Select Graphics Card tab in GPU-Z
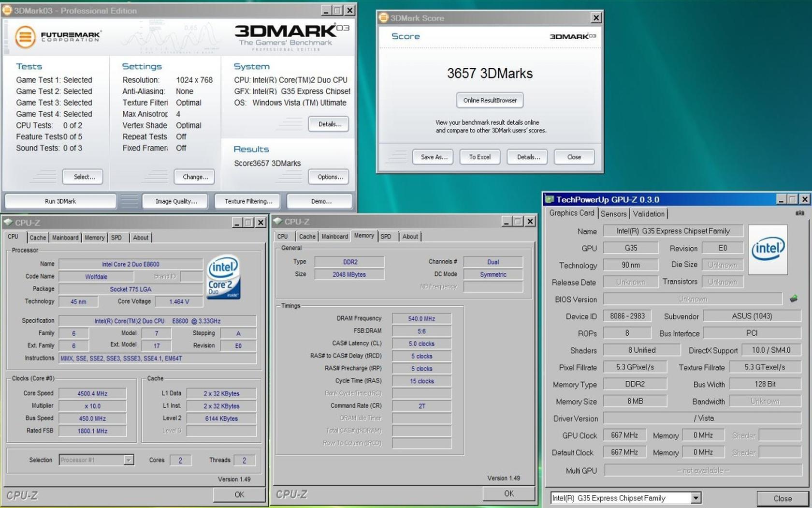This screenshot has height=508, width=812. (572, 213)
